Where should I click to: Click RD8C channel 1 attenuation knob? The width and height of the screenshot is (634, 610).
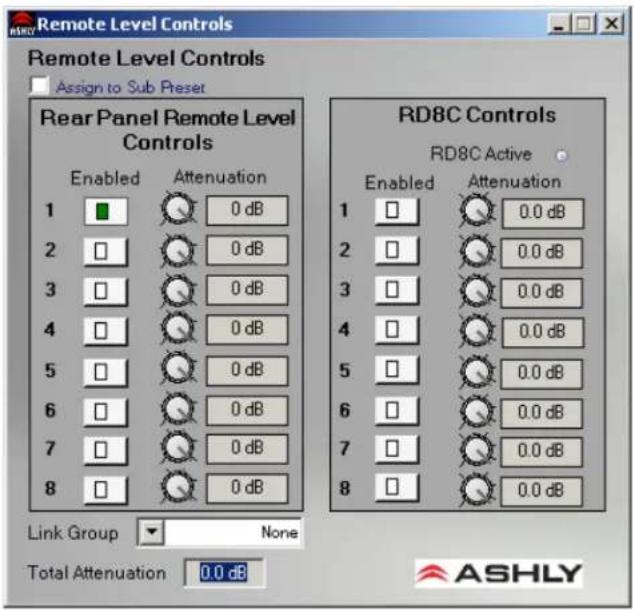point(477,210)
